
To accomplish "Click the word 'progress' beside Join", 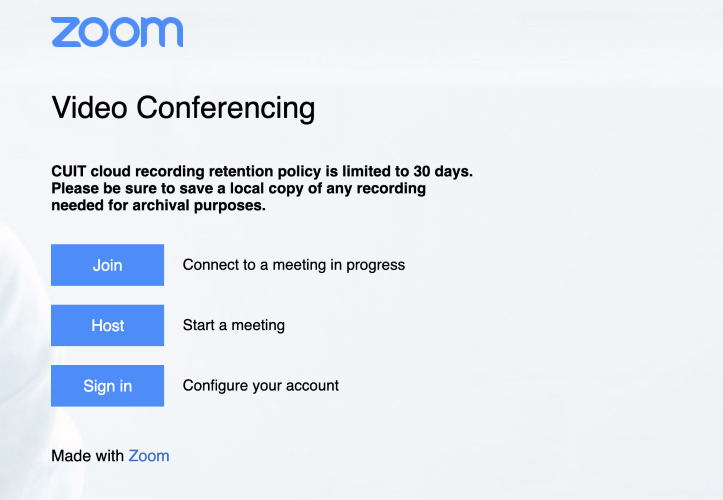I will point(376,265).
